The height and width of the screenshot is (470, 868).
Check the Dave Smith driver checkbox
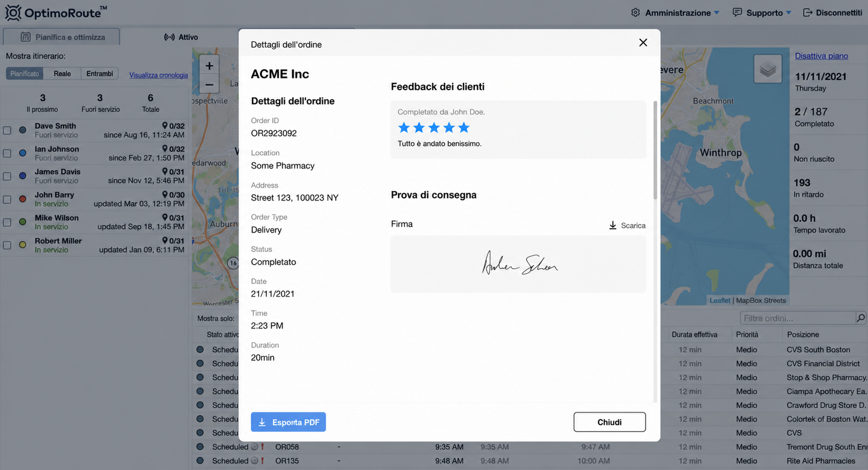[7, 130]
